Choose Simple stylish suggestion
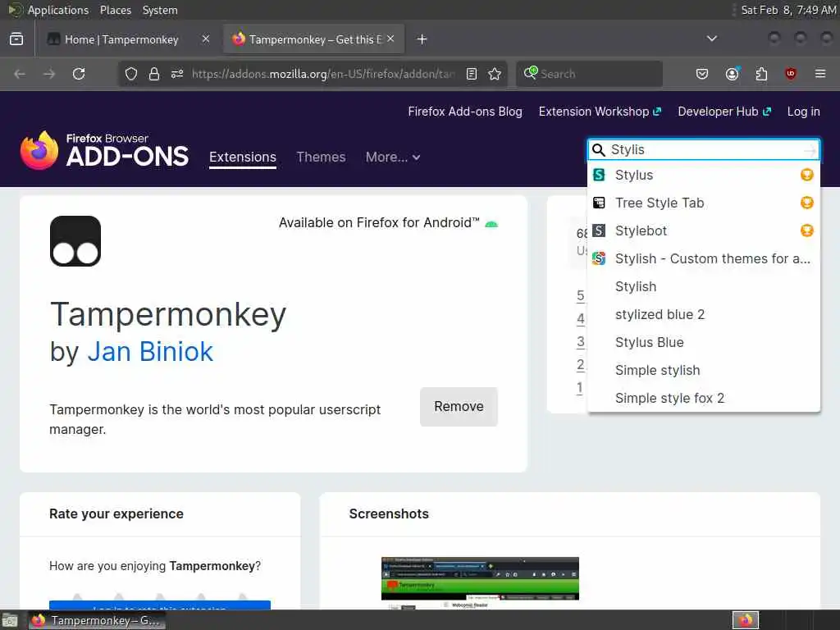The width and height of the screenshot is (840, 630). click(x=703, y=370)
